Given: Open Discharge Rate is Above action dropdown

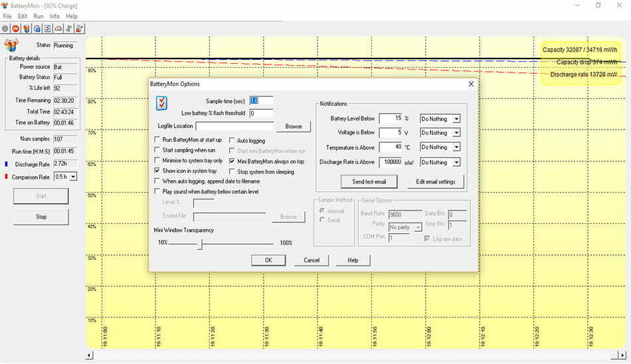Looking at the screenshot, I should pos(456,162).
